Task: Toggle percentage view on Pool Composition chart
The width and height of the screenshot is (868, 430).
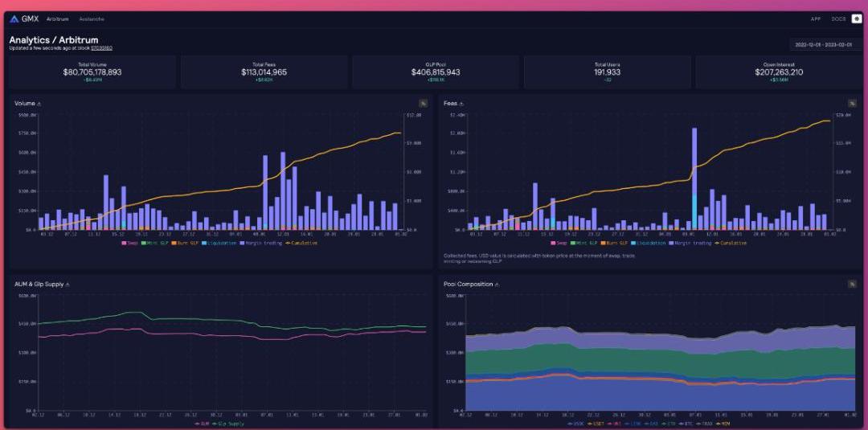Action: point(851,284)
